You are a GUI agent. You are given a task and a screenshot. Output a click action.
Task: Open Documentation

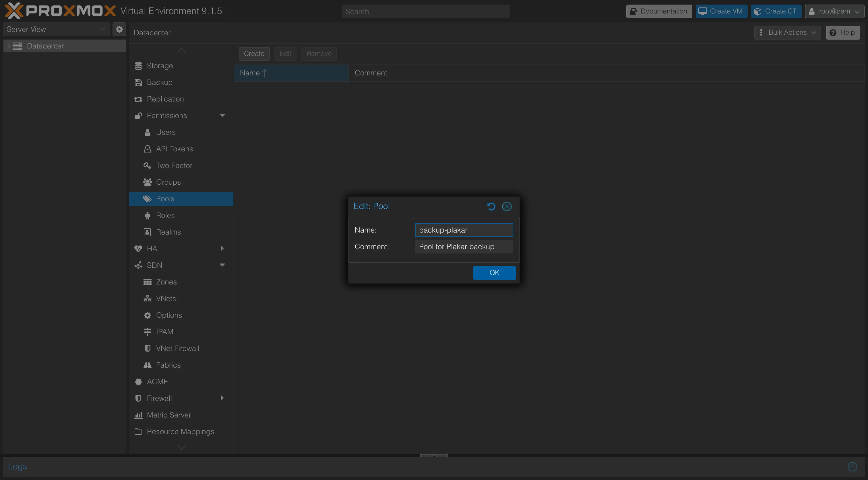coord(659,11)
